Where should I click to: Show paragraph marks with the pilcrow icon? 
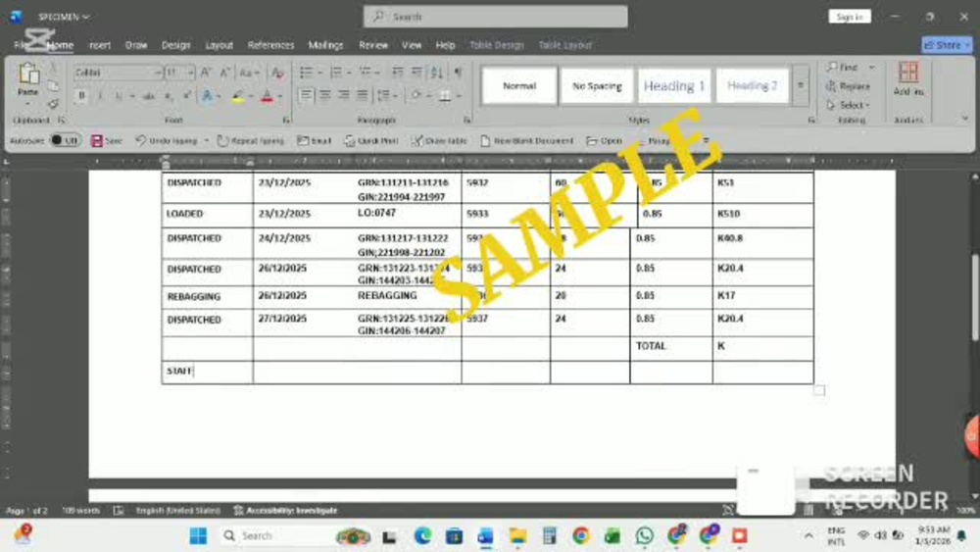[458, 73]
